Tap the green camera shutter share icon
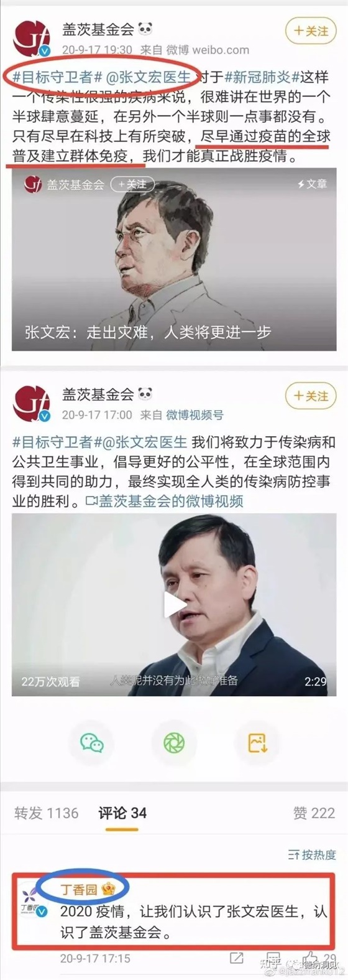This screenshot has width=348, height=980. tap(173, 742)
